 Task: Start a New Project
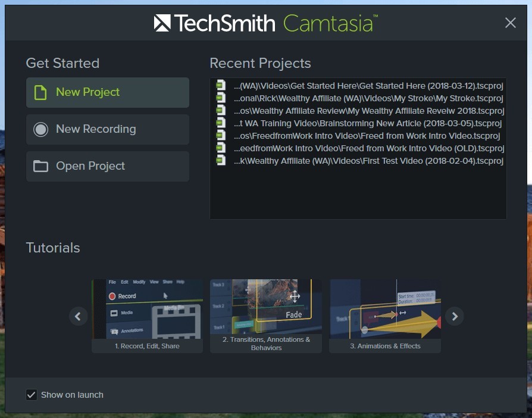pos(108,92)
